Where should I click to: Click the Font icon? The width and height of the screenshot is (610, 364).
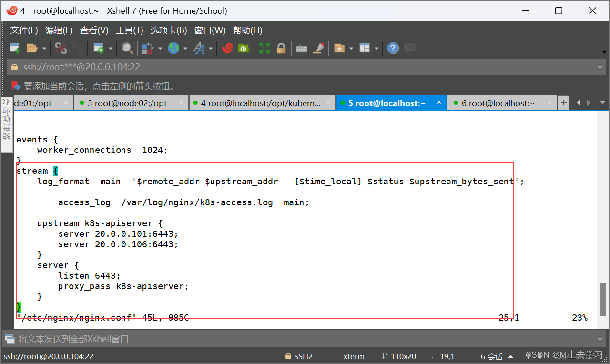[x=199, y=48]
